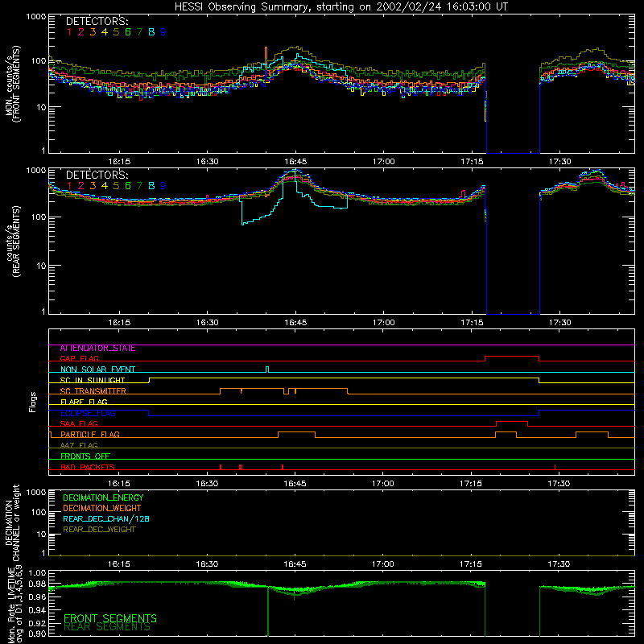Click the FRONTS_OFF flag label

click(x=85, y=456)
